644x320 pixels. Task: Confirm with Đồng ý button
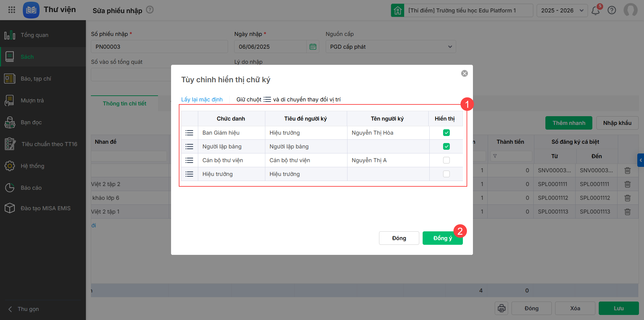(443, 238)
